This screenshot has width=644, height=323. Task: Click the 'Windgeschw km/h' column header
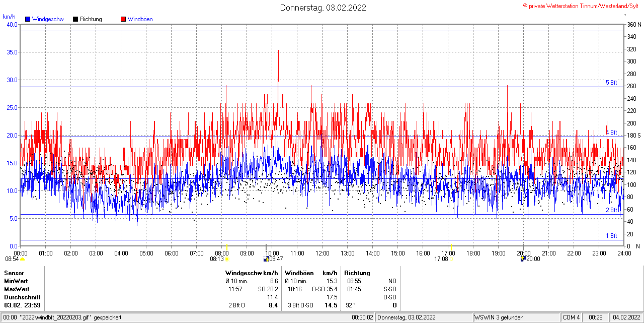252,273
